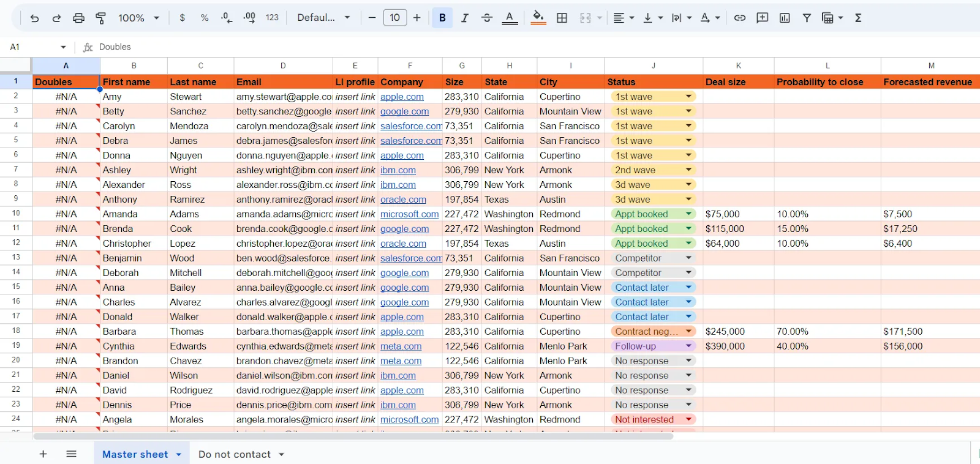Open status dropdown for Angela (Not interested)
The image size is (980, 464).
[688, 420]
